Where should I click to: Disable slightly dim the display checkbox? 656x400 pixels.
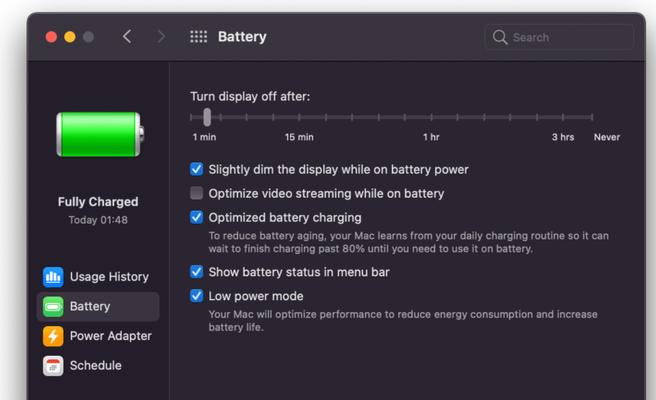tap(196, 169)
